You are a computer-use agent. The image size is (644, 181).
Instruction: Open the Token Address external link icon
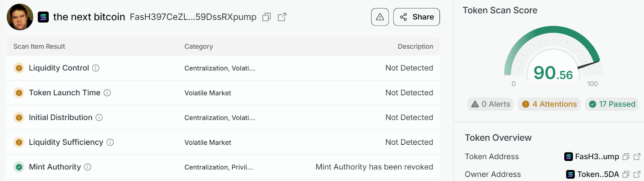(637, 157)
